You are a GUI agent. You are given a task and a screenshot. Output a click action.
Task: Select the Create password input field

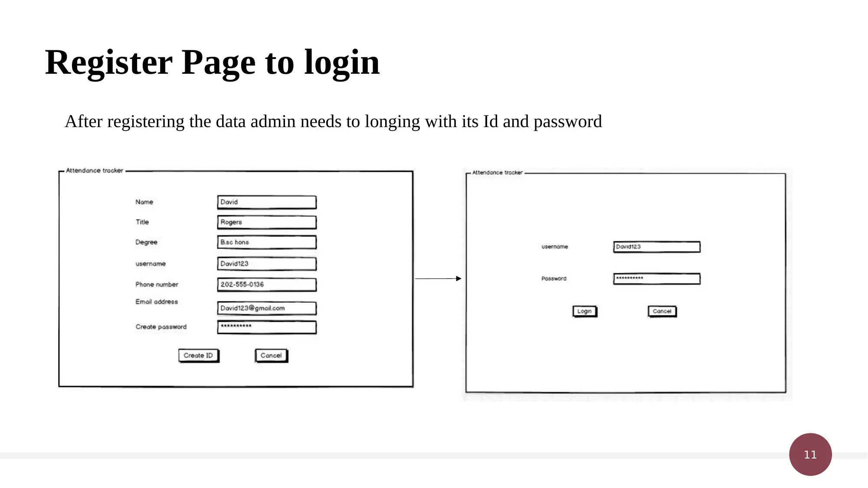[265, 327]
